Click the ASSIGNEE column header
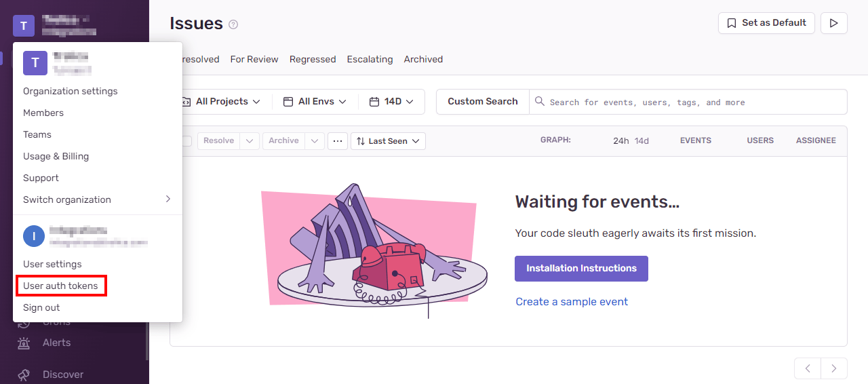 pyautogui.click(x=816, y=140)
